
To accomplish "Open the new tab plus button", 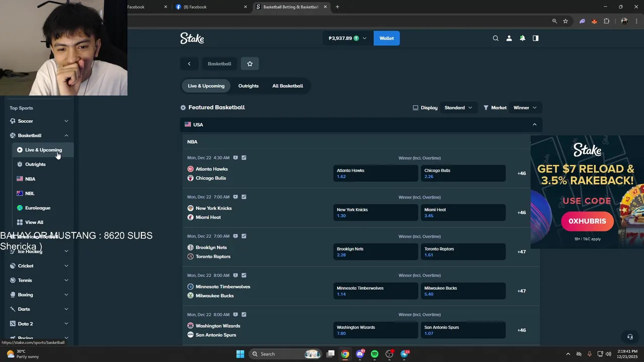I will 337,7.
